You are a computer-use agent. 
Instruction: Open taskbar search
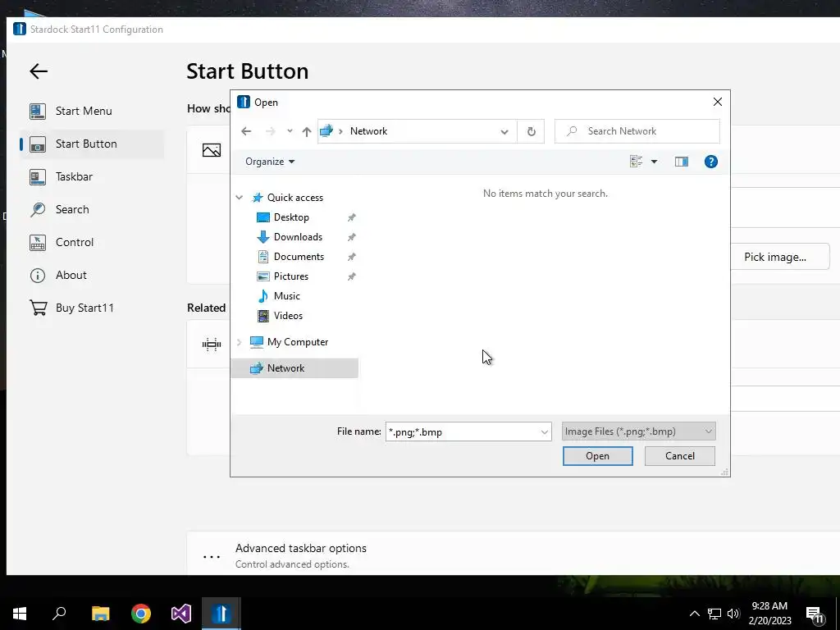(59, 614)
